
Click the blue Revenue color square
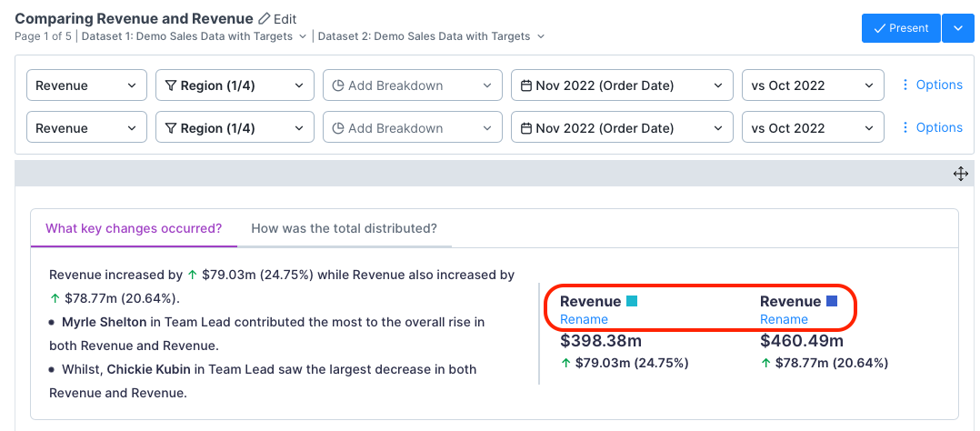(831, 301)
